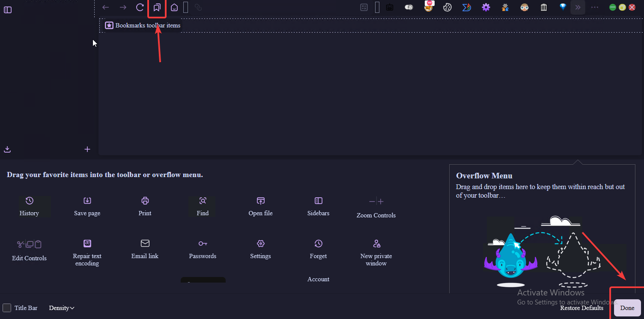Click the purple gear extension icon

486,7
